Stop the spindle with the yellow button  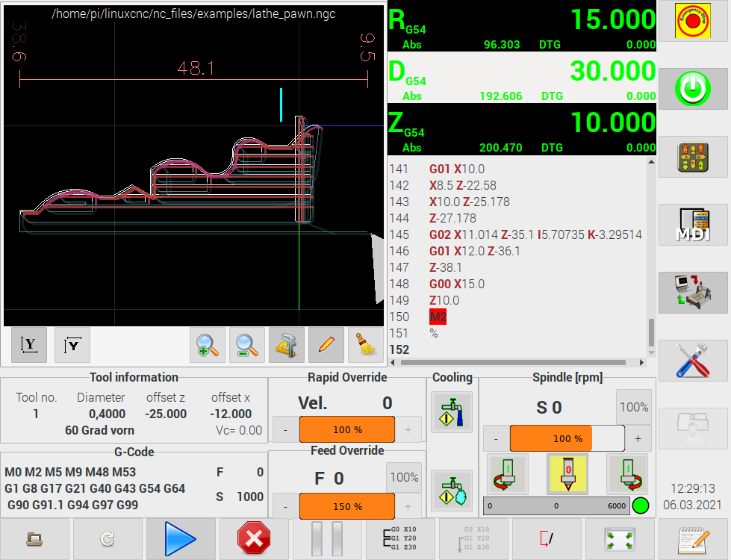click(x=567, y=475)
